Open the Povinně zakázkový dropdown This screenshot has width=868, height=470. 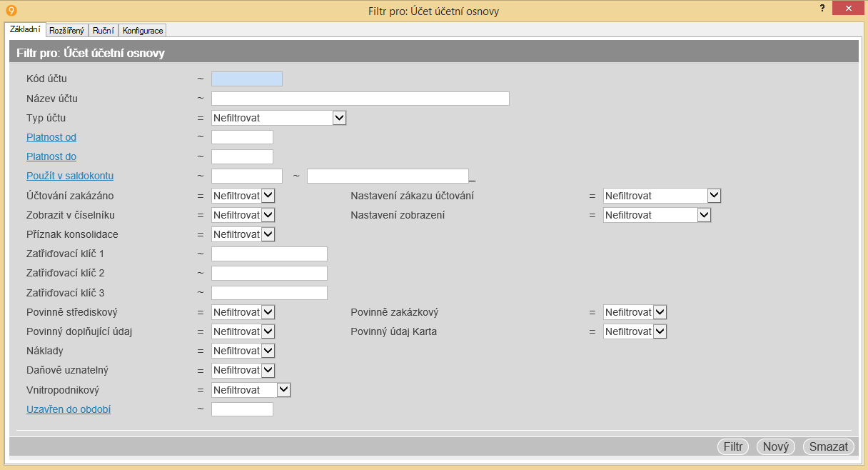click(x=635, y=312)
